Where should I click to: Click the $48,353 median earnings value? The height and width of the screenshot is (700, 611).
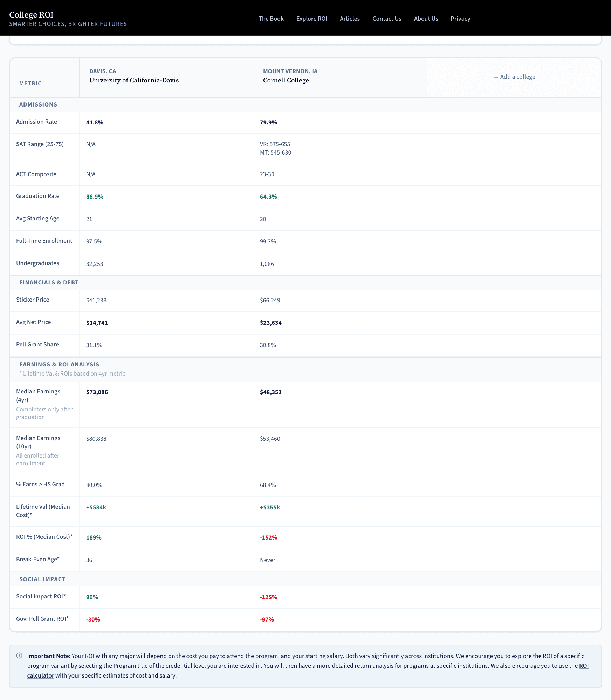[271, 392]
